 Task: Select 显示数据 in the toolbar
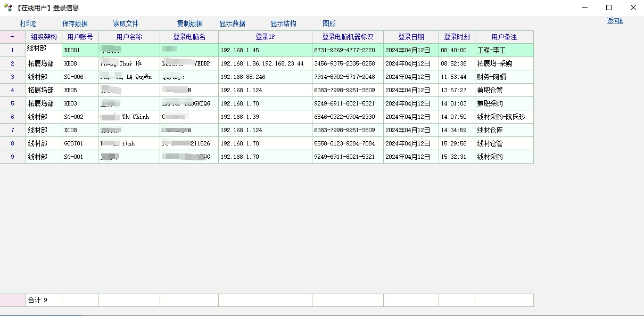(233, 23)
